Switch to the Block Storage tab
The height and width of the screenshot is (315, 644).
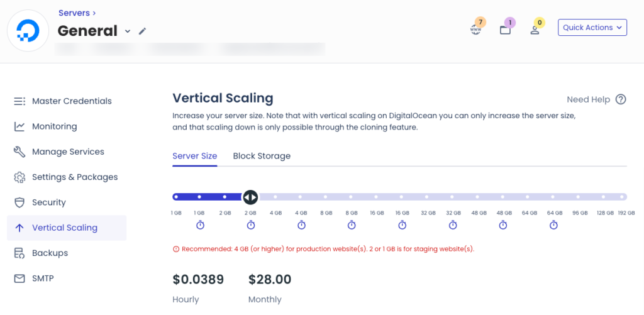tap(262, 156)
